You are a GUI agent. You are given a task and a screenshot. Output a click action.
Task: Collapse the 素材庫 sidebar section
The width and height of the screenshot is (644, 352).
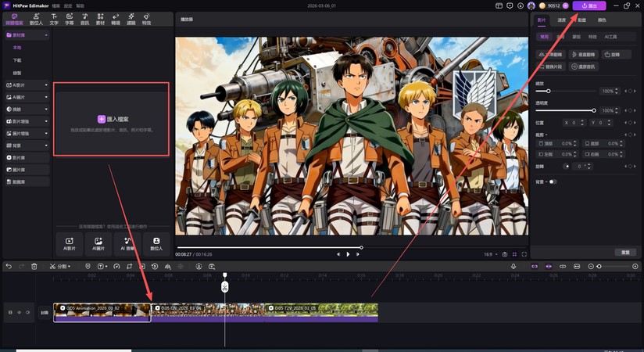[46, 35]
